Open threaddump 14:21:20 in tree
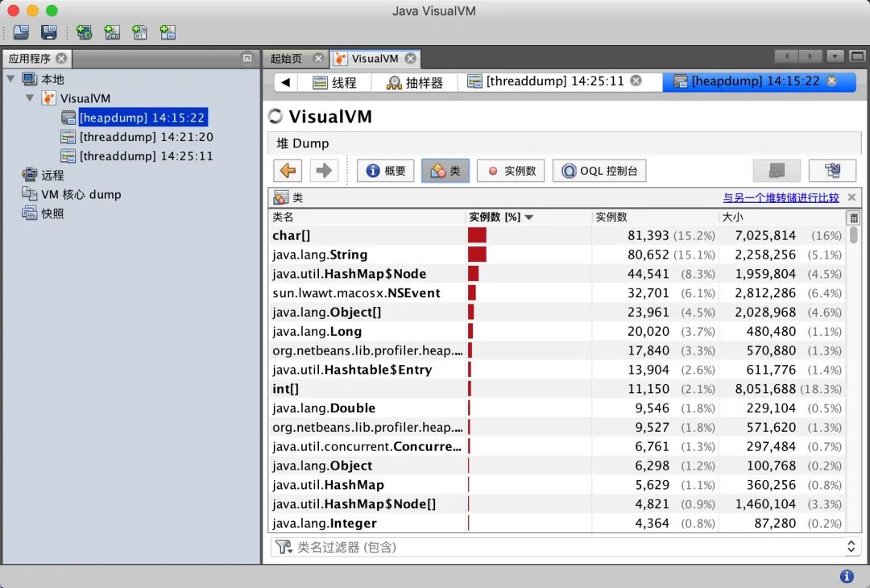The height and width of the screenshot is (588, 870). tap(137, 136)
